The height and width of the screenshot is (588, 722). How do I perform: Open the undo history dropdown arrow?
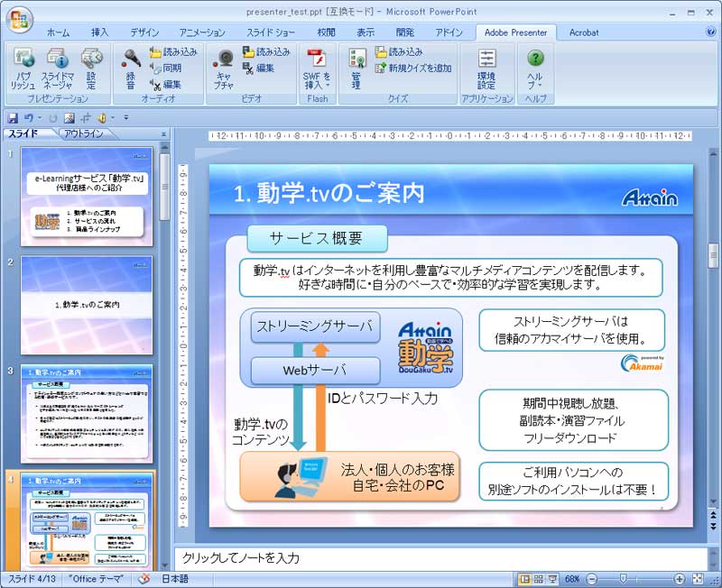pos(42,118)
